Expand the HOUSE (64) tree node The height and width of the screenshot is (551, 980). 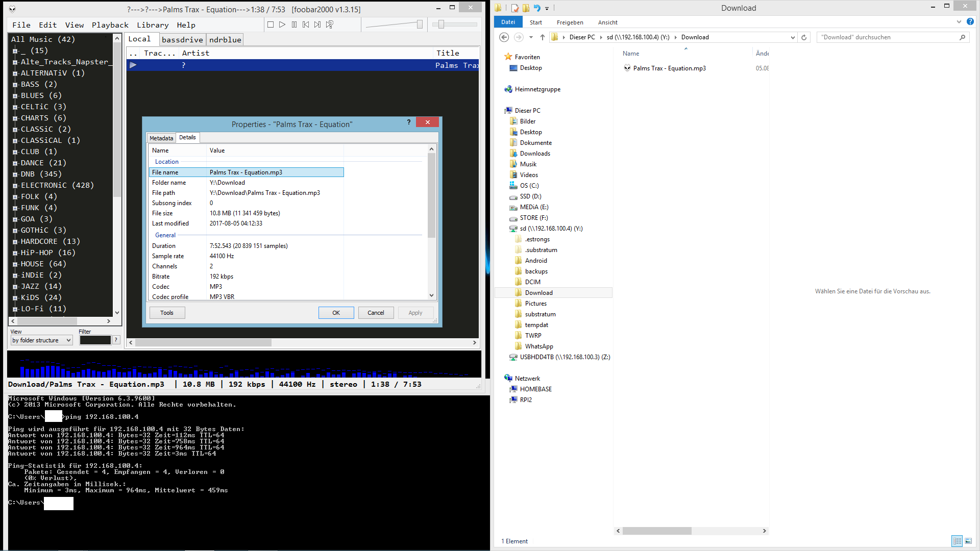tap(15, 264)
